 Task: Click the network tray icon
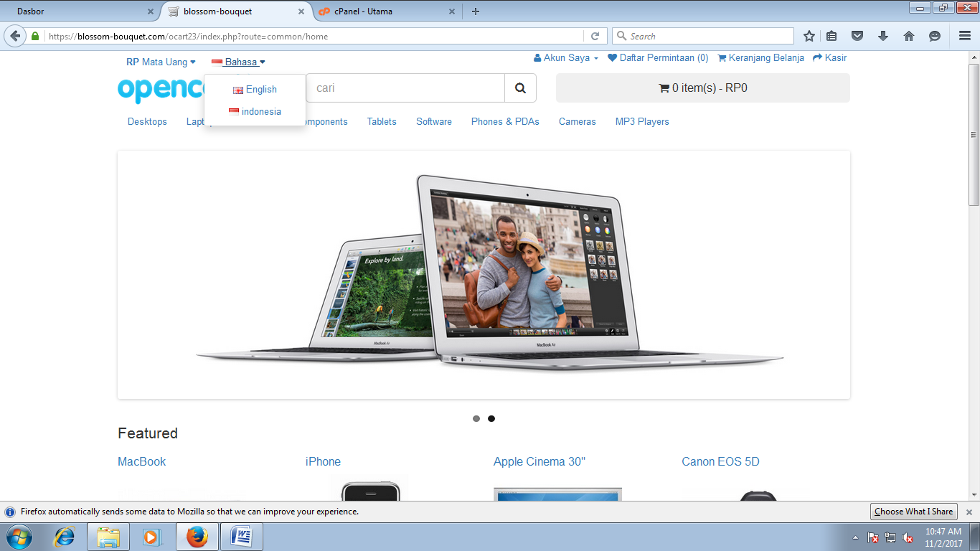coord(890,537)
